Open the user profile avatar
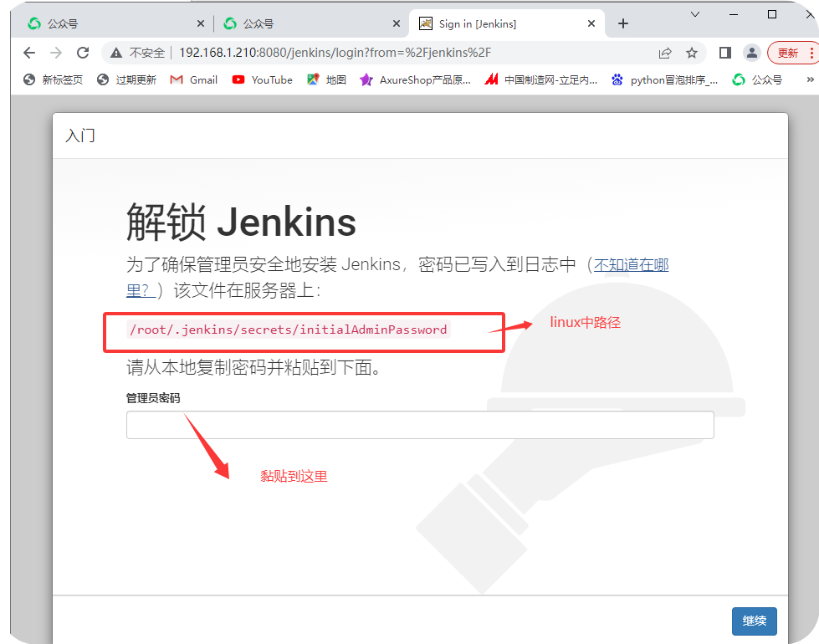Screen dimensions: 819x644 coord(751,53)
